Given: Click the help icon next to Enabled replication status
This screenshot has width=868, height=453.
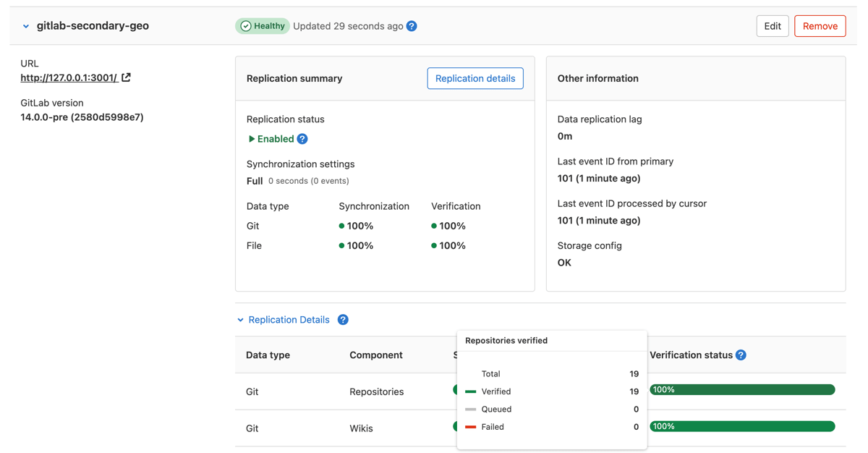Looking at the screenshot, I should tap(302, 138).
